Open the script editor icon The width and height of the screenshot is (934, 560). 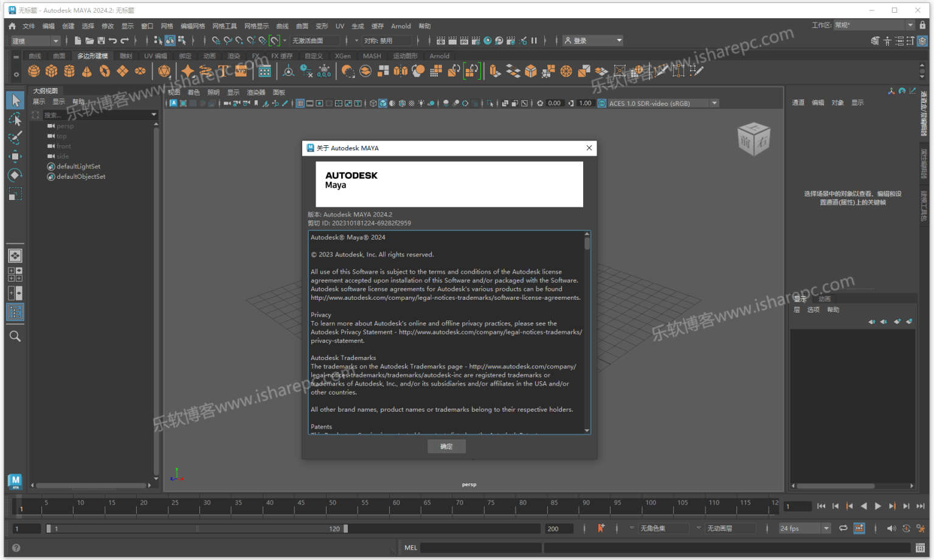coord(920,548)
